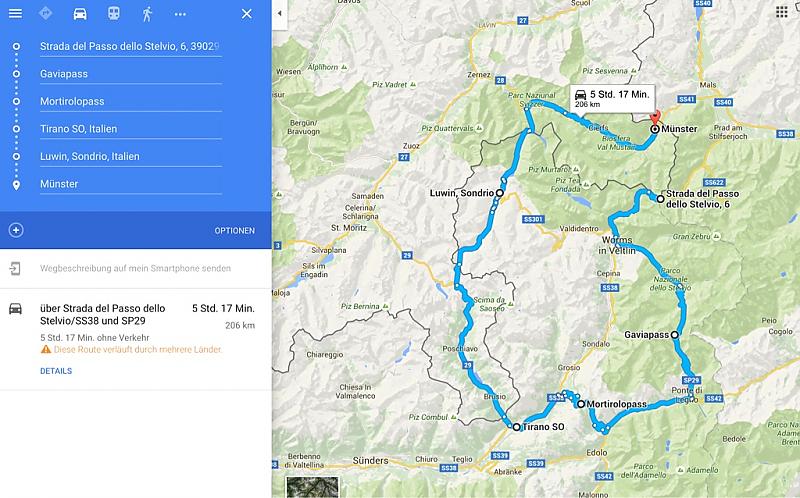The width and height of the screenshot is (800, 498).
Task: Edit the Münster destination field
Action: coord(131,184)
